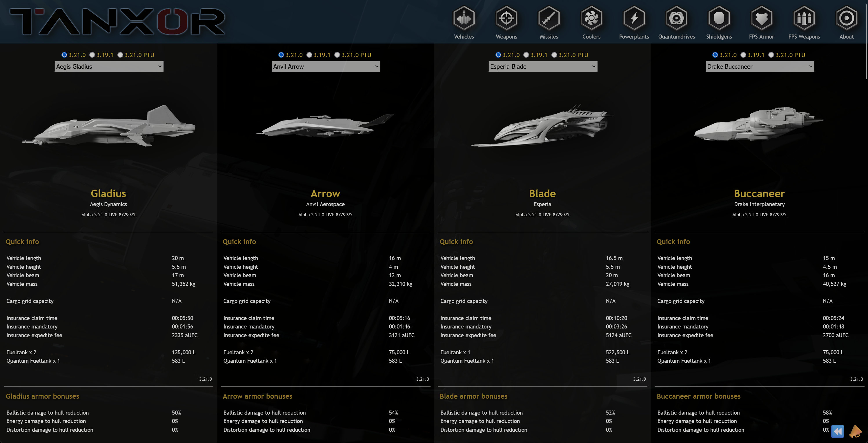
Task: Go to the Missiles icon
Action: 549,18
